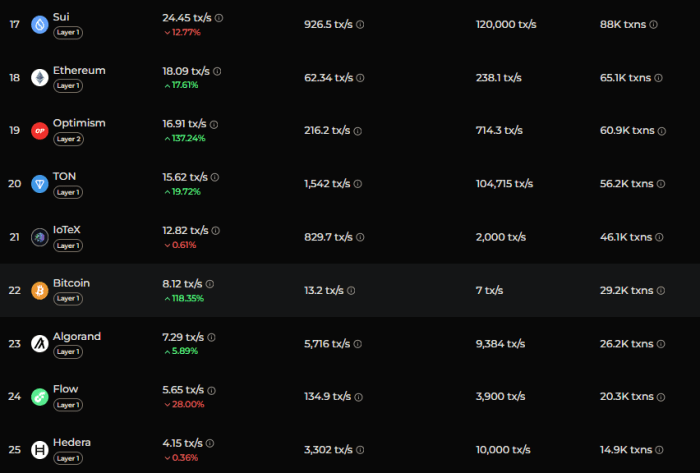Click info icon next to 14.9K txns

click(659, 450)
